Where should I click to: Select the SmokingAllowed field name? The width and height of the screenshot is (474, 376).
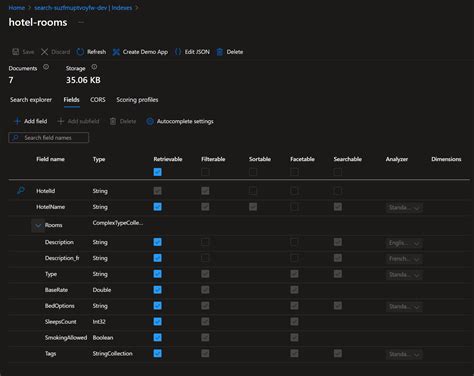[66, 337]
